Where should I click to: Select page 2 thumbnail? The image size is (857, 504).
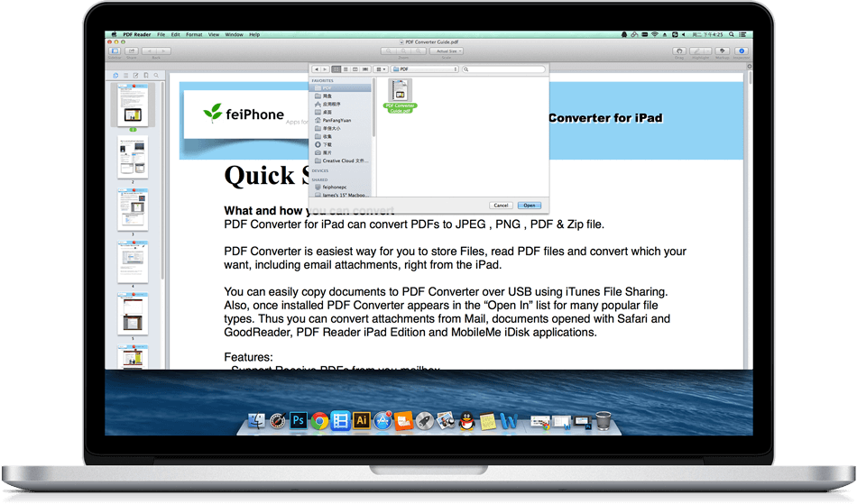(x=133, y=158)
